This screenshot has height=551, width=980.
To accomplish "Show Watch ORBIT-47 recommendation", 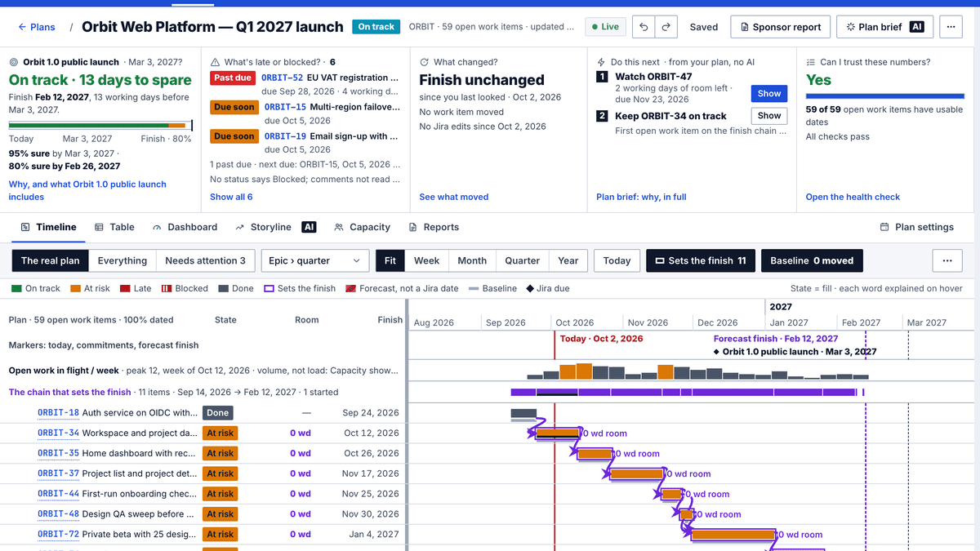I will (768, 94).
